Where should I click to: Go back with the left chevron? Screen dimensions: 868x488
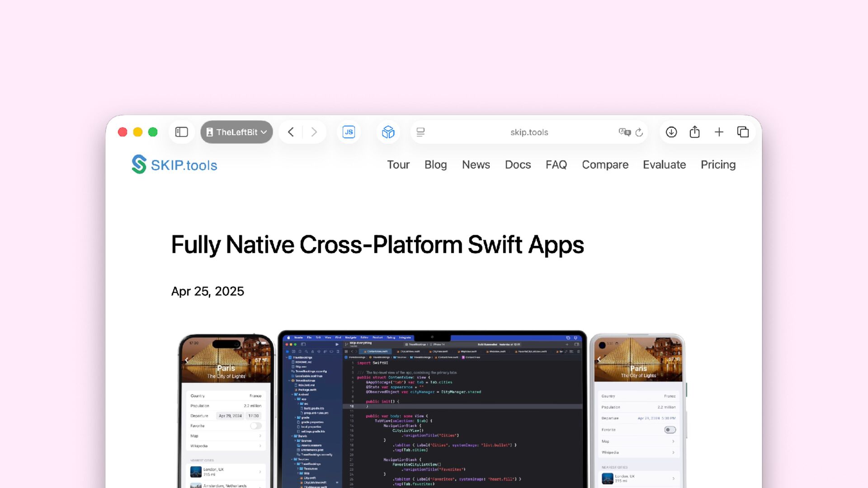(x=291, y=132)
